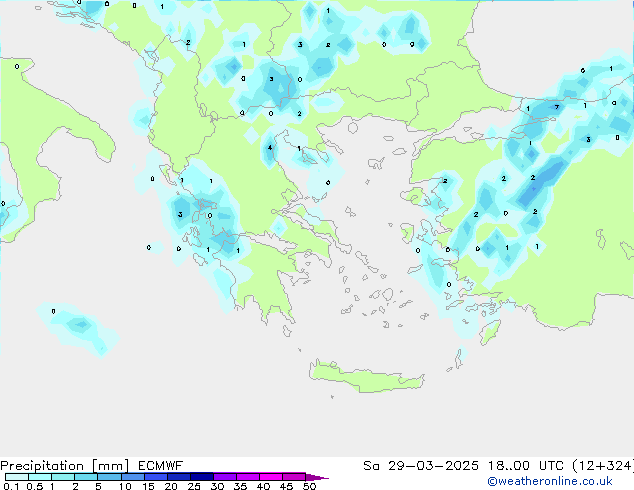Click the '18..00 UTC' time text
This screenshot has width=634, height=490.
click(526, 466)
